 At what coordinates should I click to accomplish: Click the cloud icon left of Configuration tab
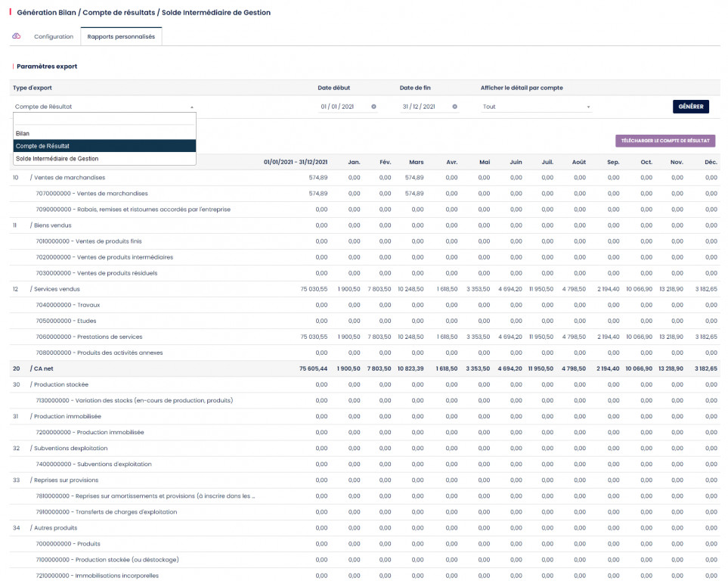click(x=17, y=36)
